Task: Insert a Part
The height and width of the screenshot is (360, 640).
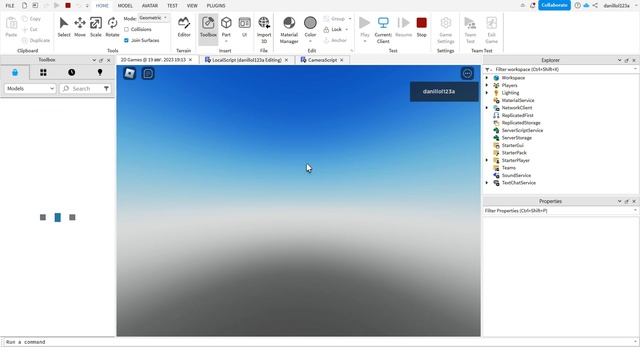Action: tap(226, 29)
